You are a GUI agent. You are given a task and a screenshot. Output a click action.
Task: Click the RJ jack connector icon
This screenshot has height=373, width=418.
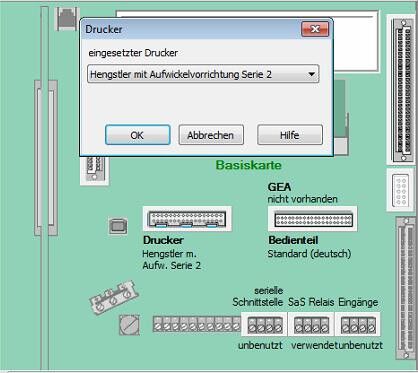point(67,19)
